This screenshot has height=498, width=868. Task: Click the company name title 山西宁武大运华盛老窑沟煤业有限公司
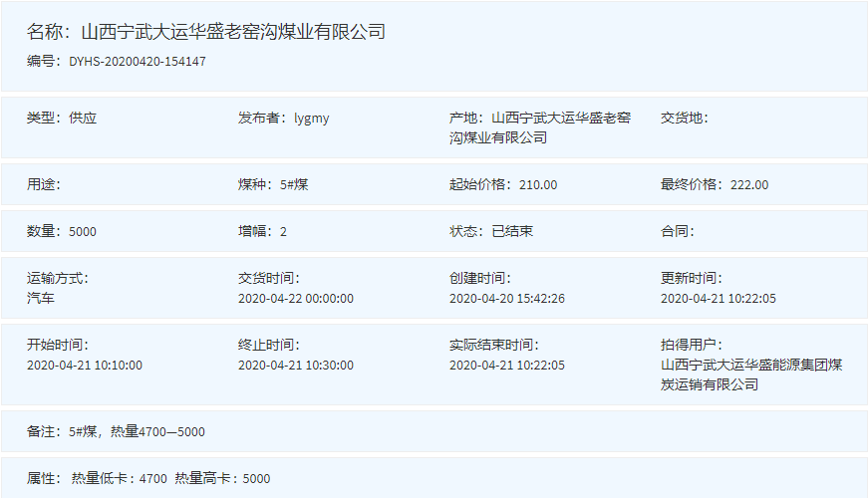point(233,32)
